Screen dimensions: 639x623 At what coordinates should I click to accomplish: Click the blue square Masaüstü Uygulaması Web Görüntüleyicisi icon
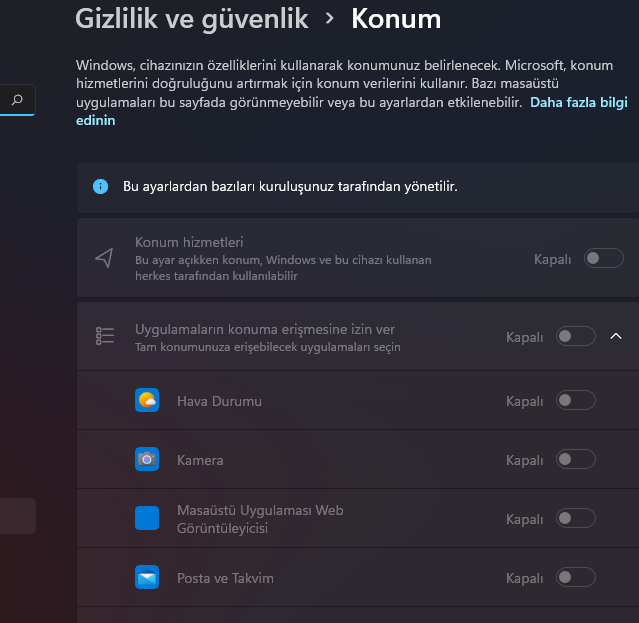point(147,518)
